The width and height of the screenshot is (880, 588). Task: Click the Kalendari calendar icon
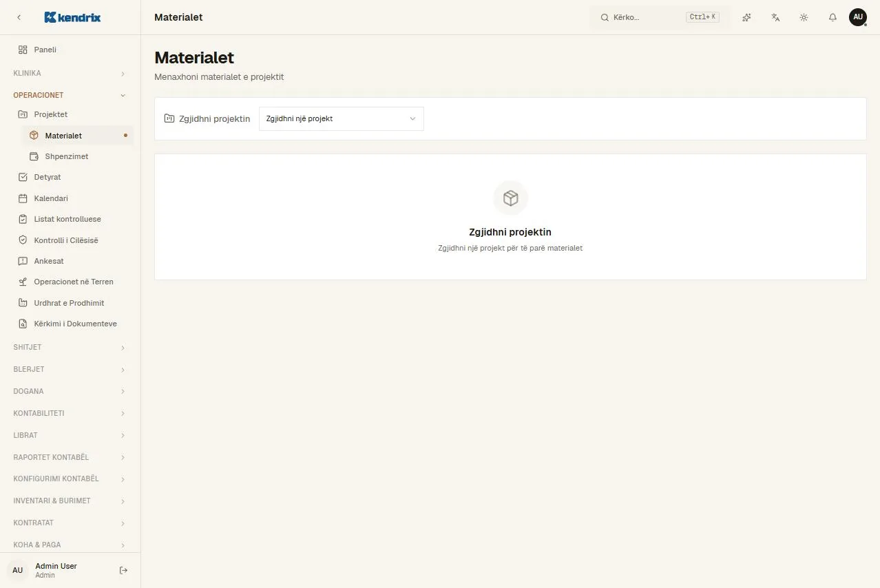[23, 198]
